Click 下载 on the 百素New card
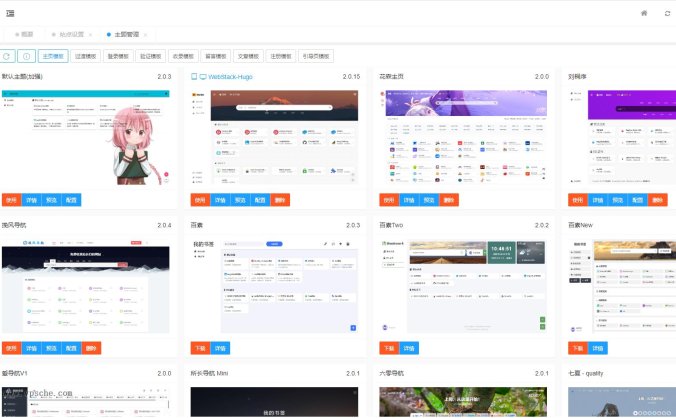Viewport: 676px width, 418px height. tap(578, 348)
